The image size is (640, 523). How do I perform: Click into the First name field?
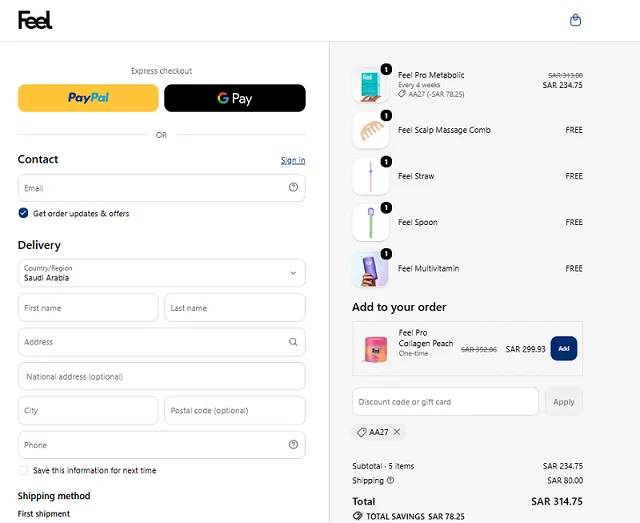tap(88, 307)
